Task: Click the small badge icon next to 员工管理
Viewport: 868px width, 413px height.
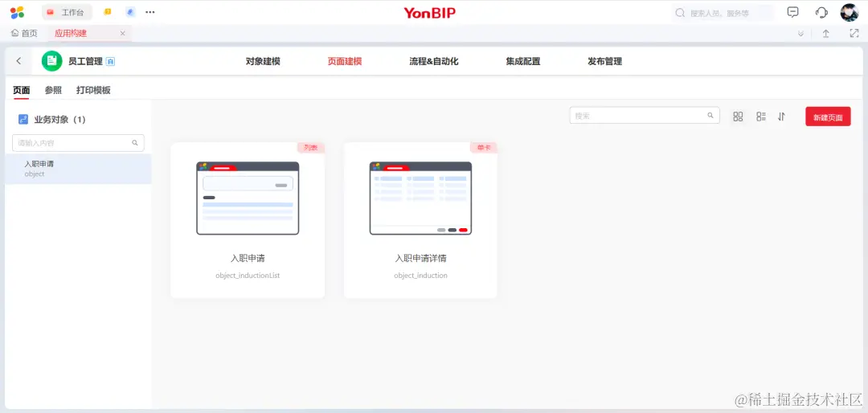Action: [x=110, y=61]
